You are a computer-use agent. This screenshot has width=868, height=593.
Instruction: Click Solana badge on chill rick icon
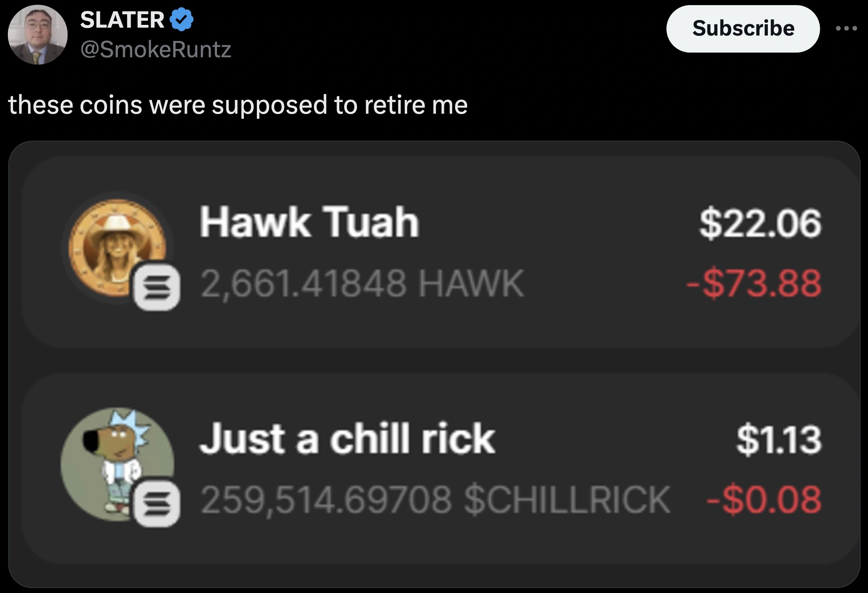(157, 504)
